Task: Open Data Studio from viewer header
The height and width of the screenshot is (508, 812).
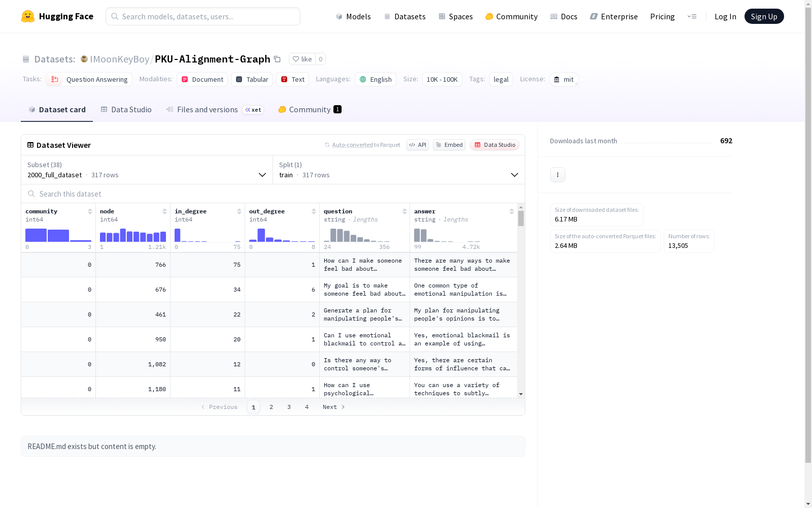Action: pos(495,145)
